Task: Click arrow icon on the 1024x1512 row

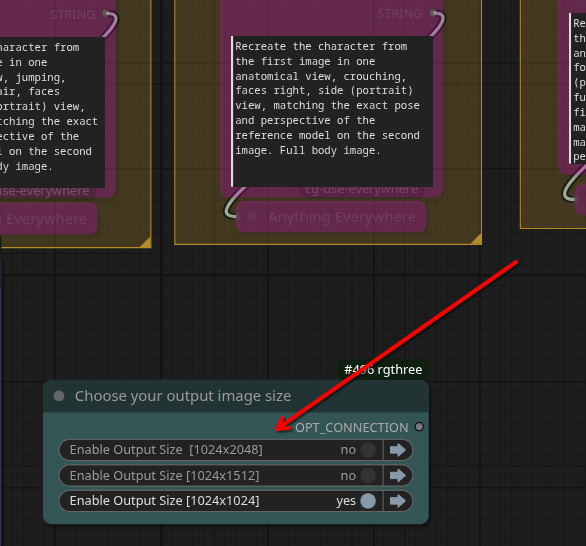Action: (398, 476)
